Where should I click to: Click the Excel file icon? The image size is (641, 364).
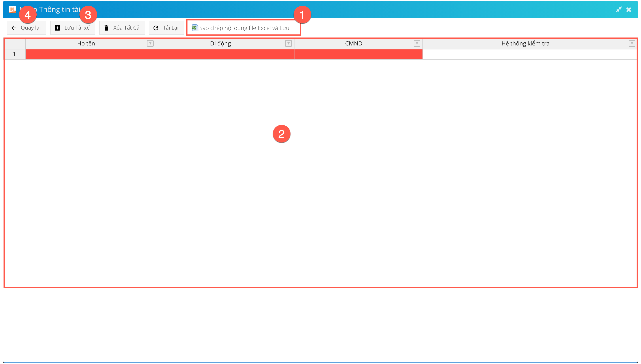point(195,28)
